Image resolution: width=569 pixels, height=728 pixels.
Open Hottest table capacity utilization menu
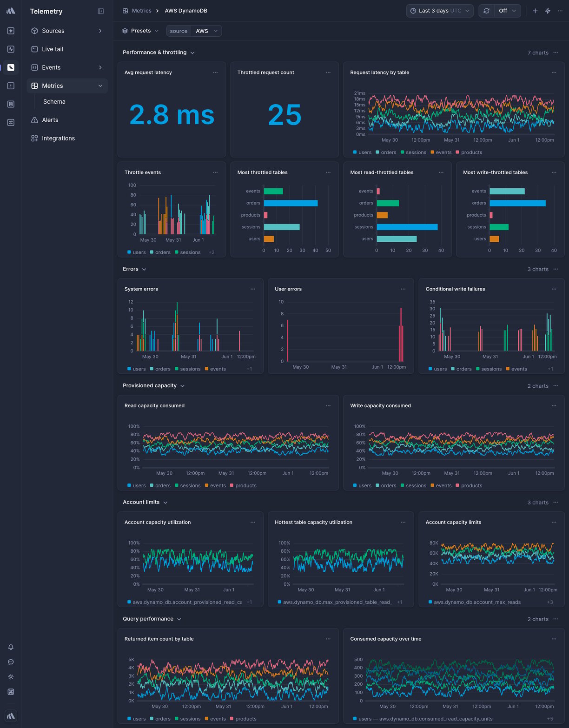click(403, 523)
